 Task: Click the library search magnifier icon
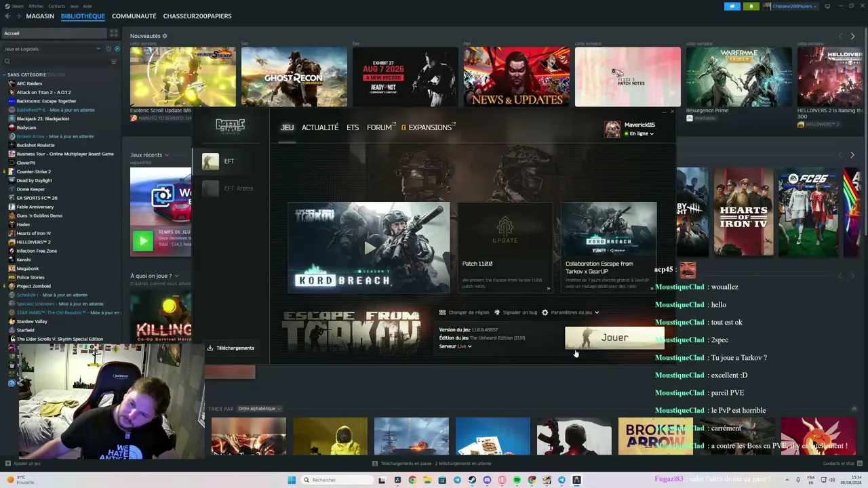pyautogui.click(x=7, y=62)
